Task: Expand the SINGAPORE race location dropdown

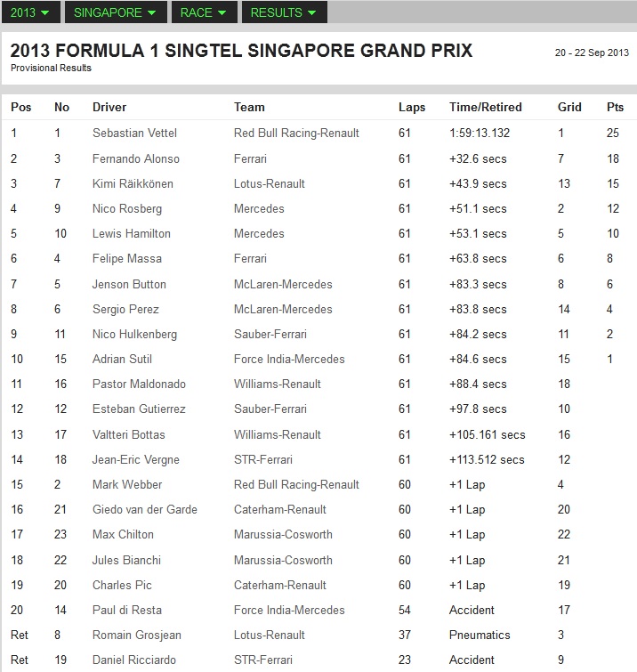Action: pyautogui.click(x=116, y=12)
